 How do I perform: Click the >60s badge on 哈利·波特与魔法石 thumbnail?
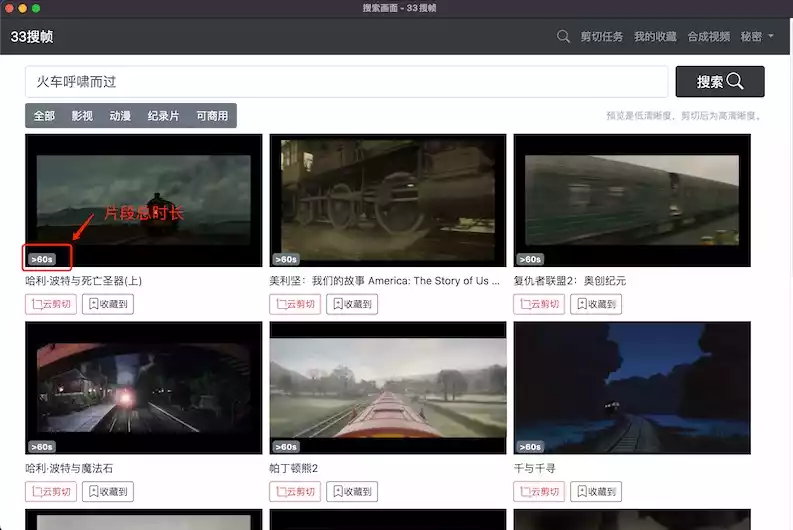[41, 447]
